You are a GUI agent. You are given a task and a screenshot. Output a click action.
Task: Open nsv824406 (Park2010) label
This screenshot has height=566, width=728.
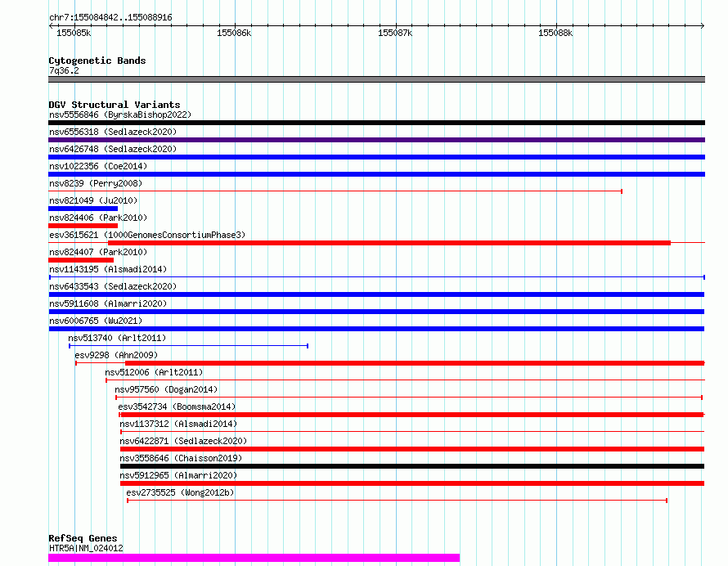coord(98,218)
